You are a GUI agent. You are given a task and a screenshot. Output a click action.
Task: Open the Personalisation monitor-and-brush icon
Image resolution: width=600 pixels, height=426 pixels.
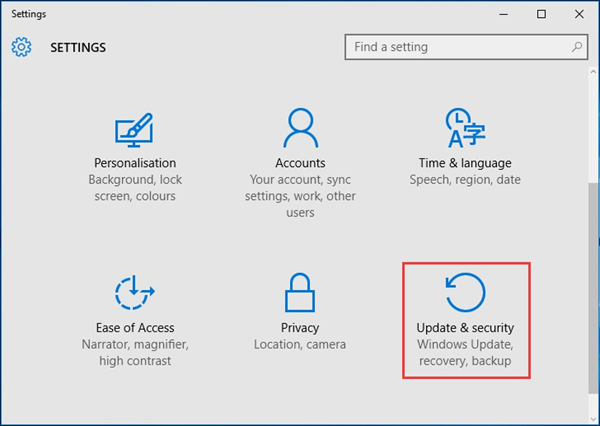(x=134, y=130)
